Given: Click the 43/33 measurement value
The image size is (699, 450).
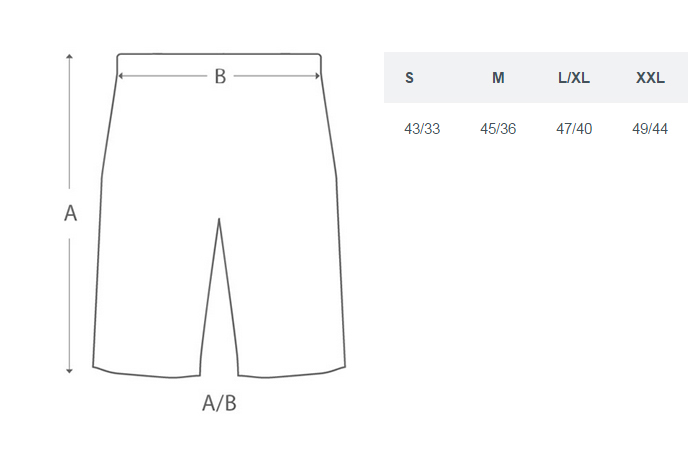Looking at the screenshot, I should point(422,129).
